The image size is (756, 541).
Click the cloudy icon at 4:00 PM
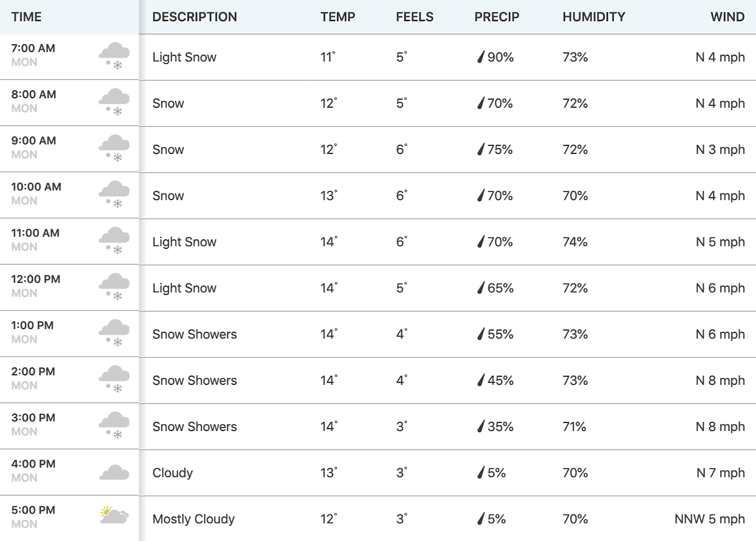point(114,472)
